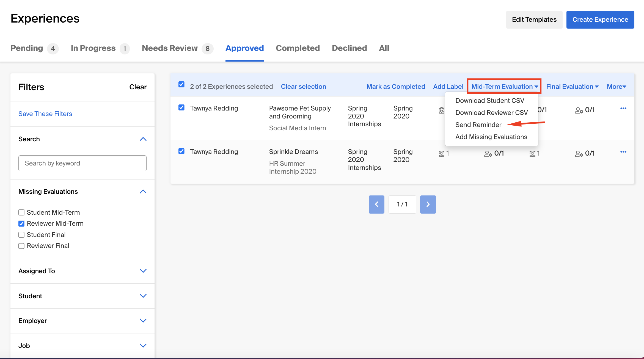Choose Add Missing Evaluations

[x=491, y=137]
